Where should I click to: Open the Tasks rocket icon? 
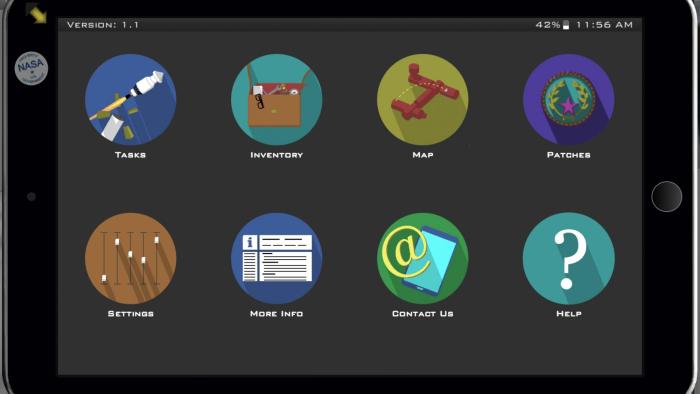click(x=130, y=100)
